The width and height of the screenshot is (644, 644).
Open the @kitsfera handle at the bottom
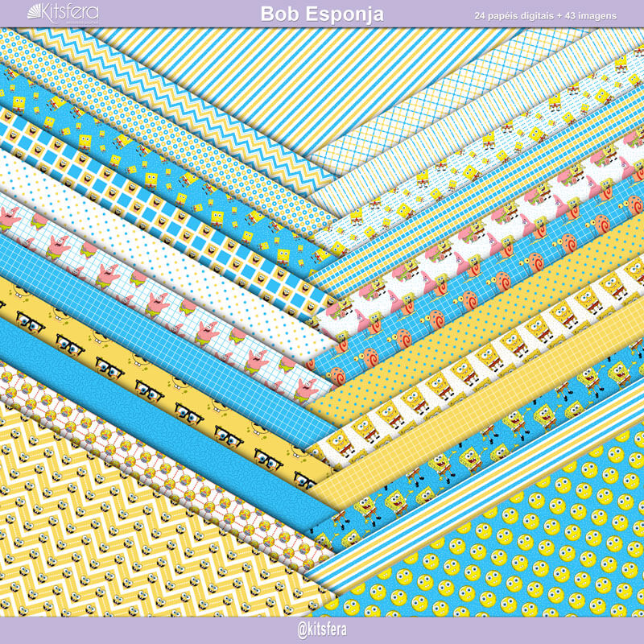[x=322, y=630]
